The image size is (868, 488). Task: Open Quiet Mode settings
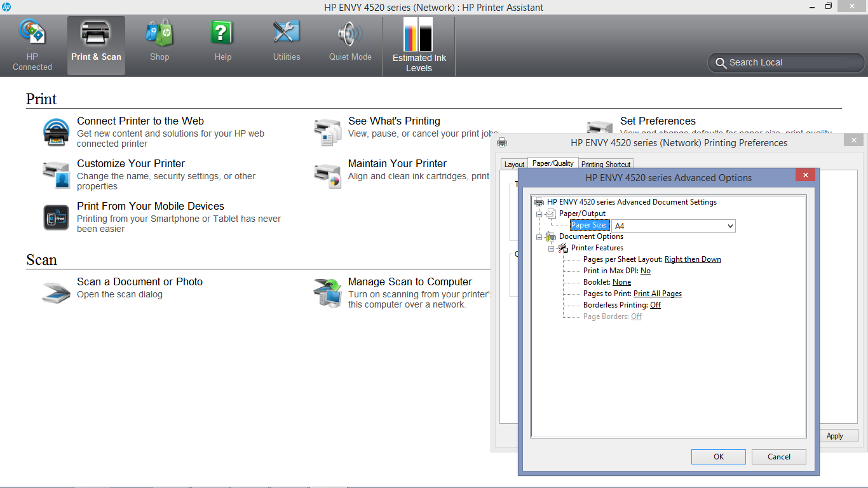349,44
